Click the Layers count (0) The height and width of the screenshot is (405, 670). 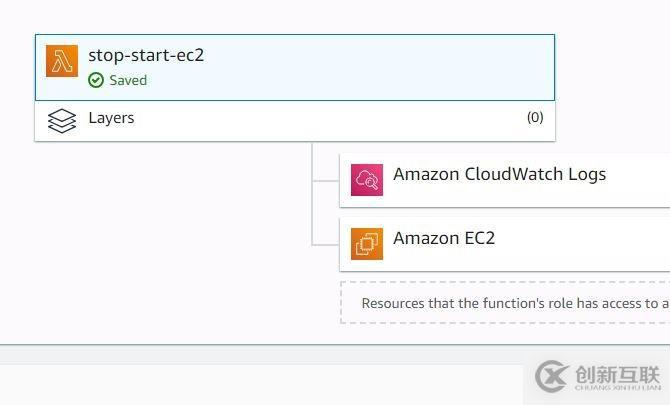pyautogui.click(x=535, y=117)
